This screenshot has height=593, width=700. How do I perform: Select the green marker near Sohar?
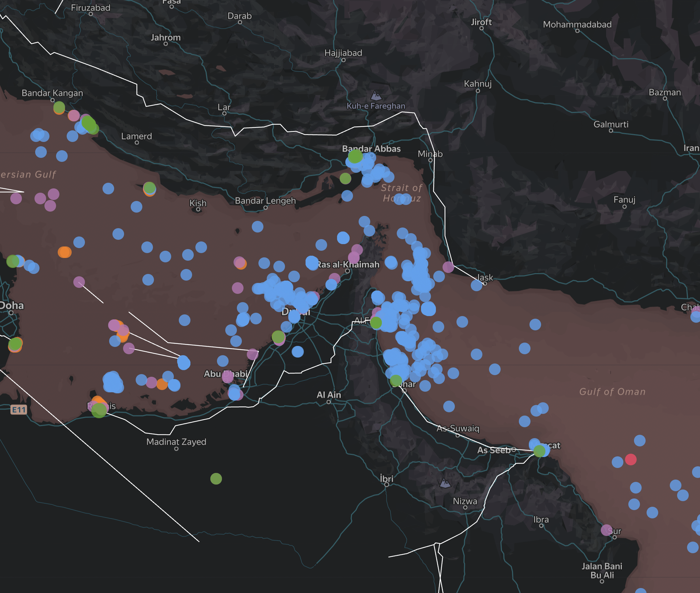(x=396, y=380)
